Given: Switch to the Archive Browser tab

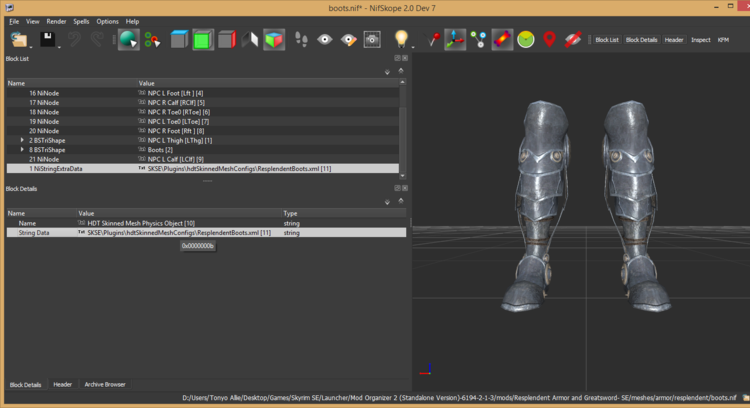Looking at the screenshot, I should point(105,385).
